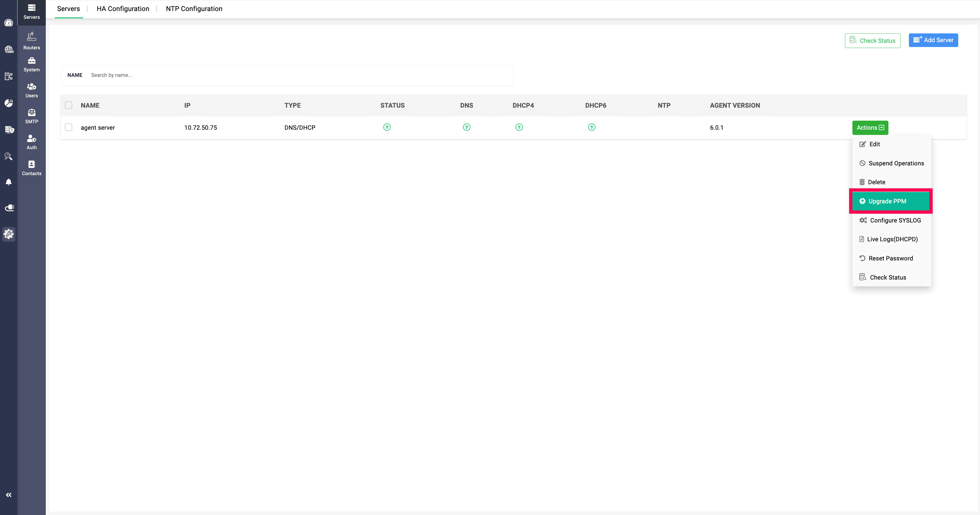980x515 pixels.
Task: Open the NTP Configuration tab
Action: (194, 8)
